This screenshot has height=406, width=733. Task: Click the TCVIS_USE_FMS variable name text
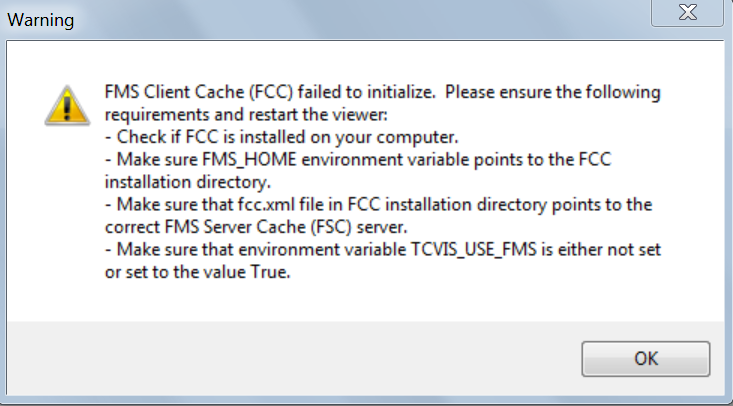[474, 249]
